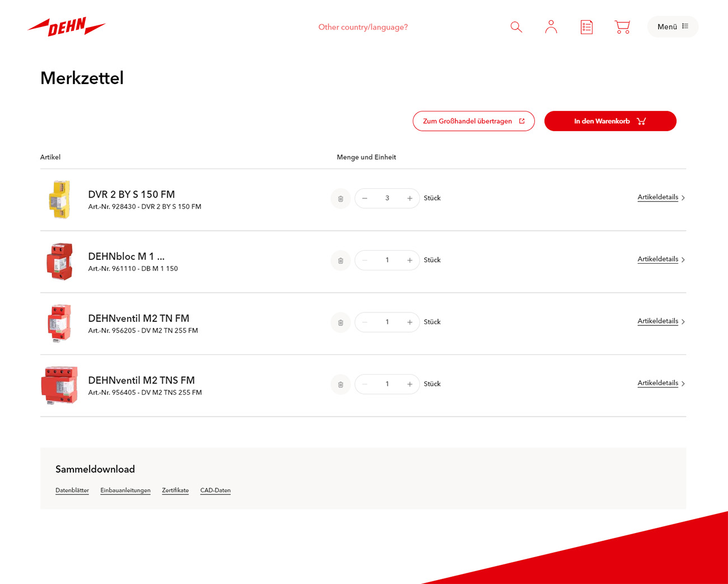Click the DEHN logo
This screenshot has width=728, height=584.
coord(67,26)
